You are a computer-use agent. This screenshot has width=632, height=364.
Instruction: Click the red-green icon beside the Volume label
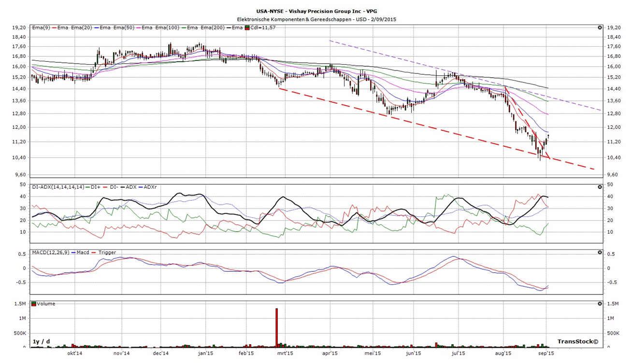[x=33, y=304]
